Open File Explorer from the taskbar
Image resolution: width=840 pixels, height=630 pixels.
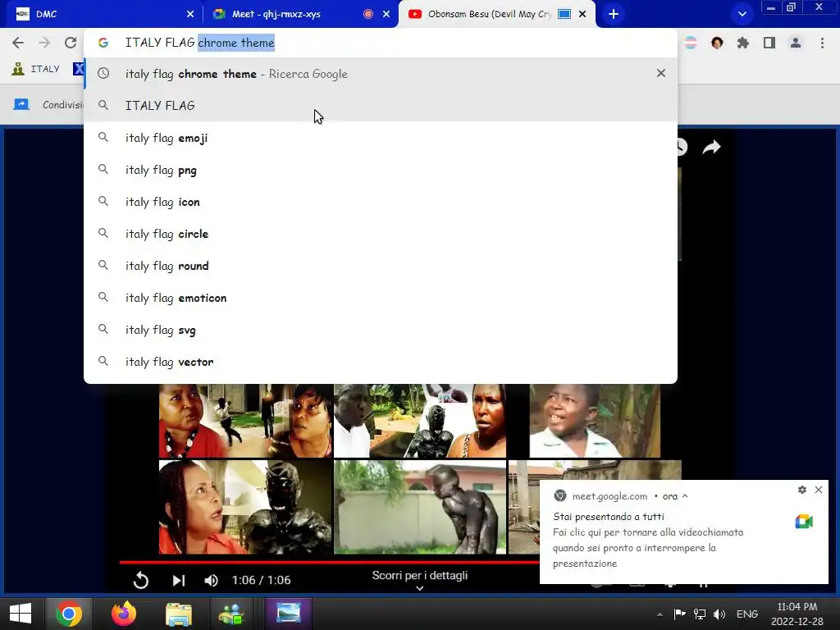pos(178,614)
